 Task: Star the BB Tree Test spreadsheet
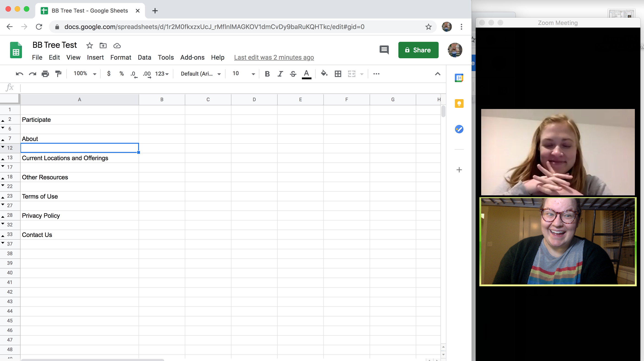coord(89,45)
